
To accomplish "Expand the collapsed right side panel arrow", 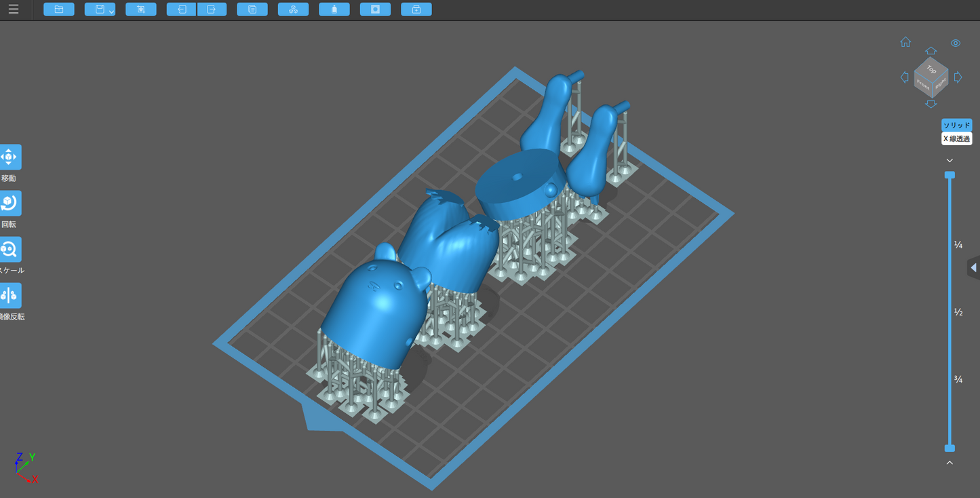I will (974, 268).
